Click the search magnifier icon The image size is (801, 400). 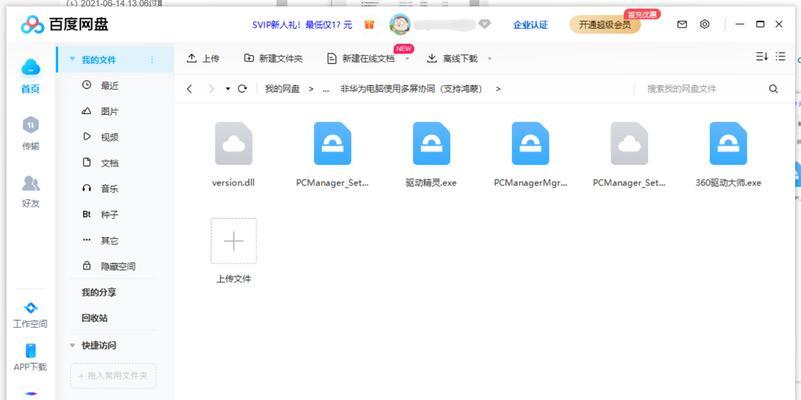tap(773, 89)
